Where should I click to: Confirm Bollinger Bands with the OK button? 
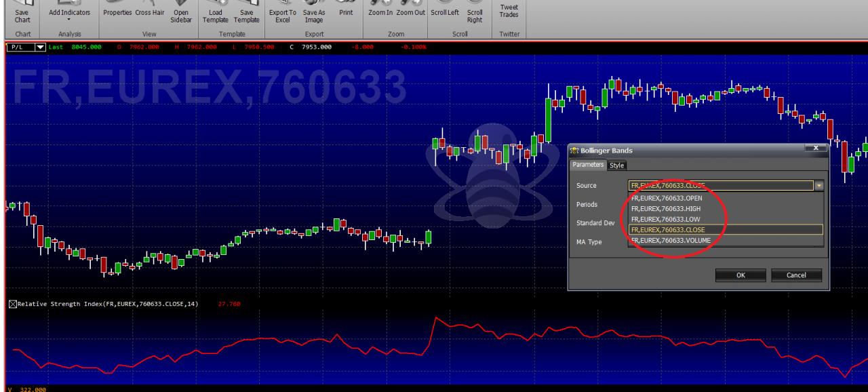pos(741,275)
